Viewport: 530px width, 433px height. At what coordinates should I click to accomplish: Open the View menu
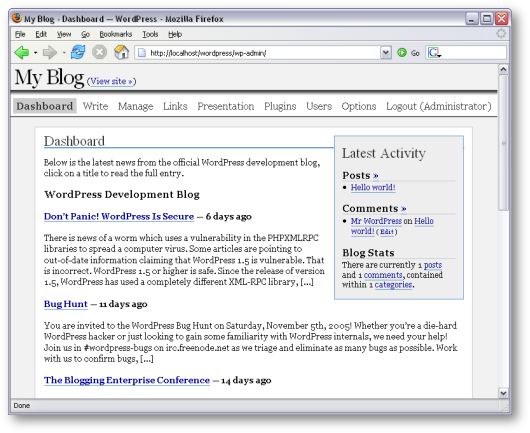point(64,34)
